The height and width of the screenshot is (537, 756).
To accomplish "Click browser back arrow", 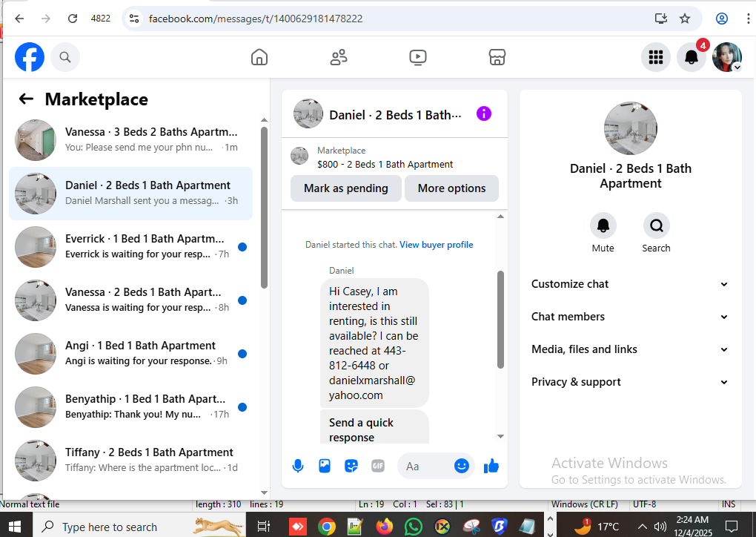I will click(x=19, y=19).
